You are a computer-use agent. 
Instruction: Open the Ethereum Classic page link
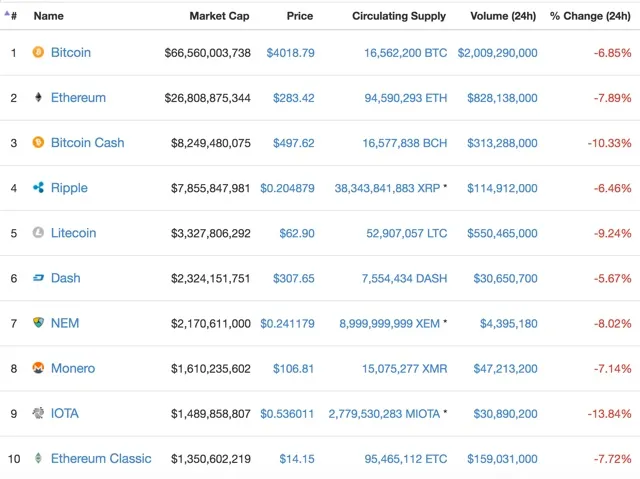pos(101,458)
